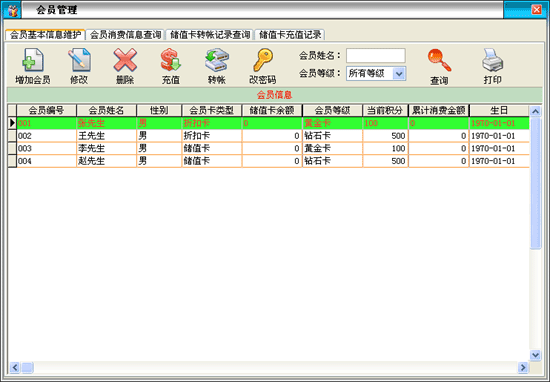Click the 打印 printer icon
Viewport: 550px width, 382px height.
click(492, 60)
